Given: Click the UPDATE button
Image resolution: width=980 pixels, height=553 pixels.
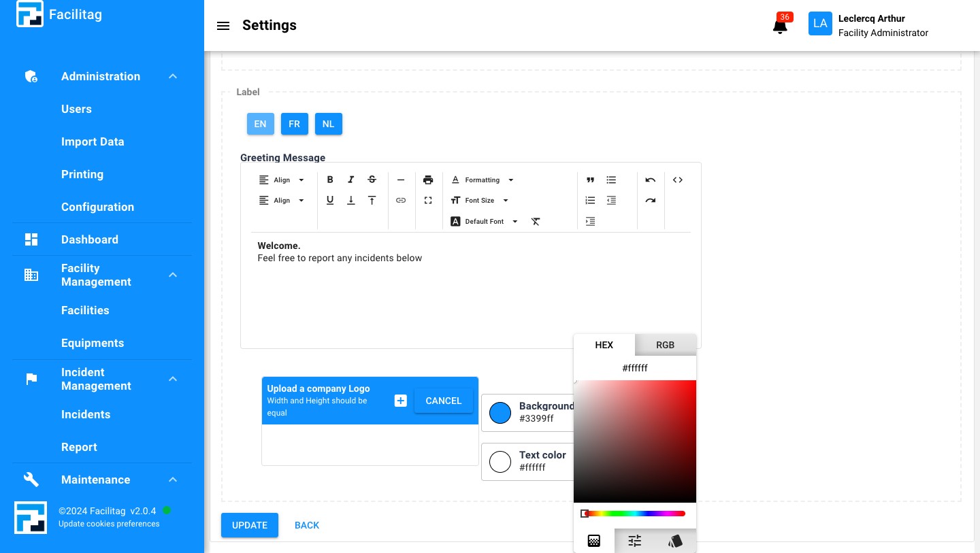Looking at the screenshot, I should tap(250, 525).
